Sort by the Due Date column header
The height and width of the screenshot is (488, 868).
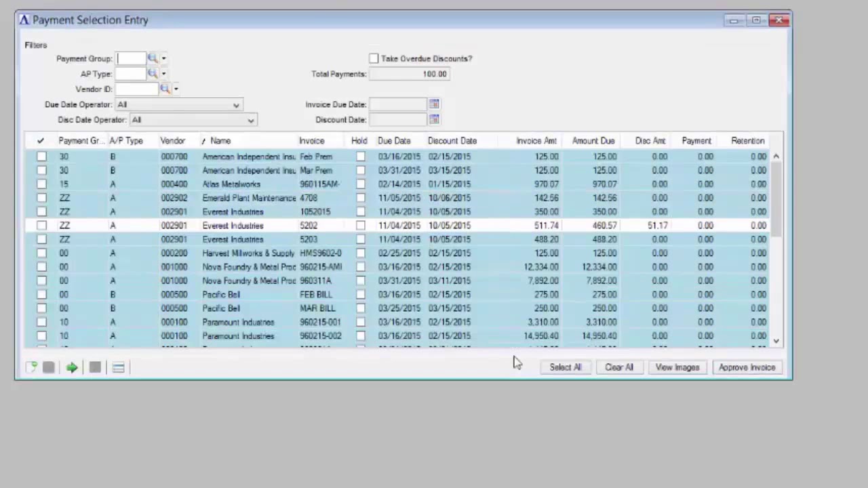394,141
